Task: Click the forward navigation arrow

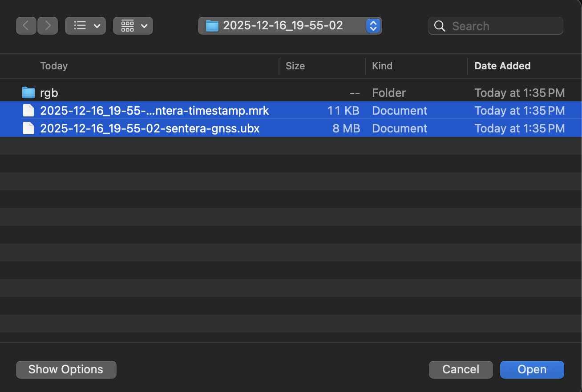Action: [x=48, y=26]
